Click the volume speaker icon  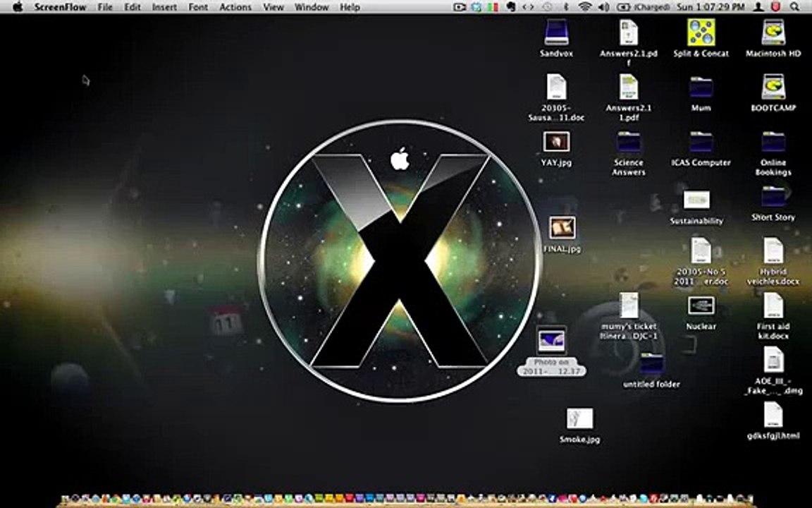[604, 7]
